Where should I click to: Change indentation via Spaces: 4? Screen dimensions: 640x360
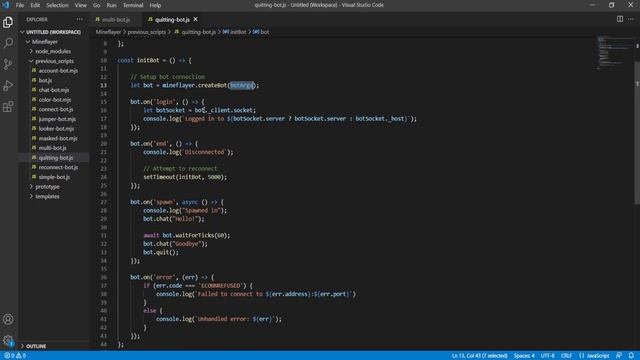(524, 356)
